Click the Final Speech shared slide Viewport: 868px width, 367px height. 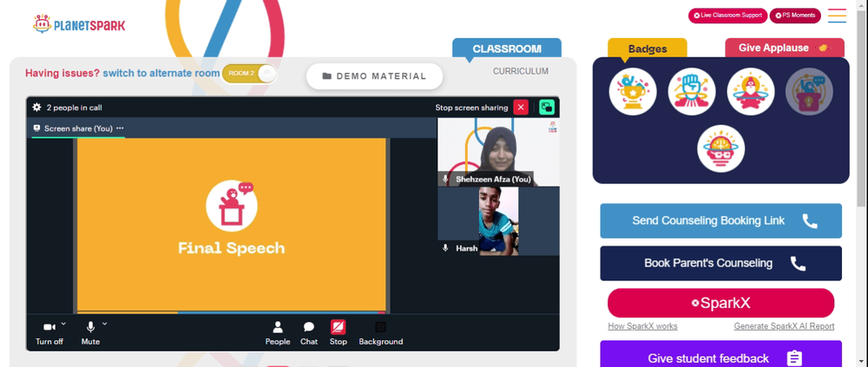232,225
